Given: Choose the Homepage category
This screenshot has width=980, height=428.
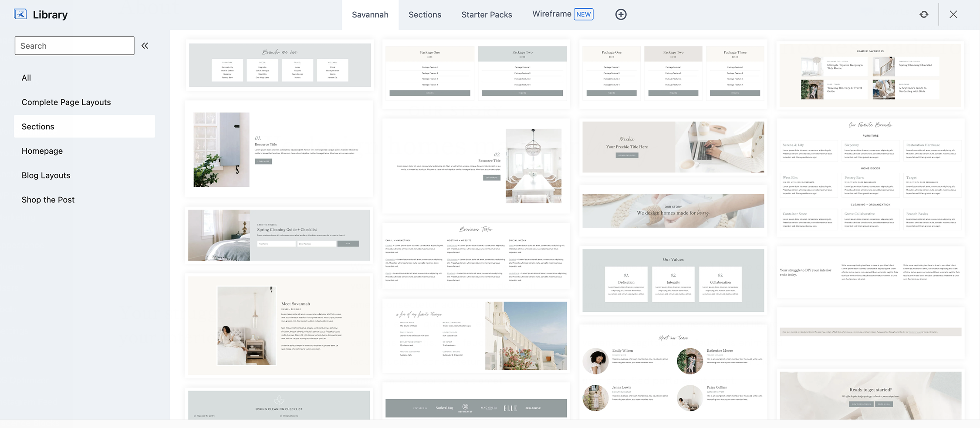Looking at the screenshot, I should [x=42, y=151].
